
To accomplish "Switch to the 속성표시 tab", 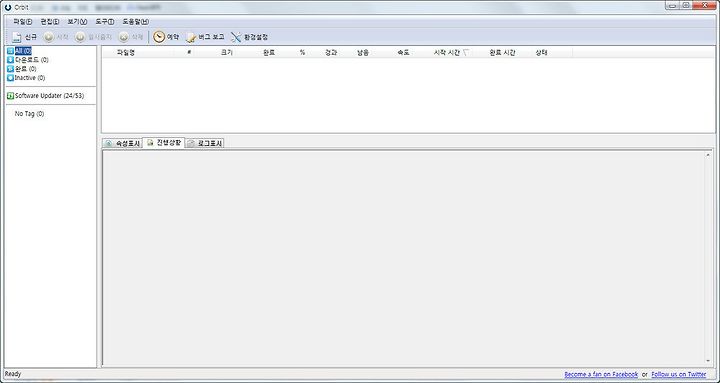I will pyautogui.click(x=122, y=143).
